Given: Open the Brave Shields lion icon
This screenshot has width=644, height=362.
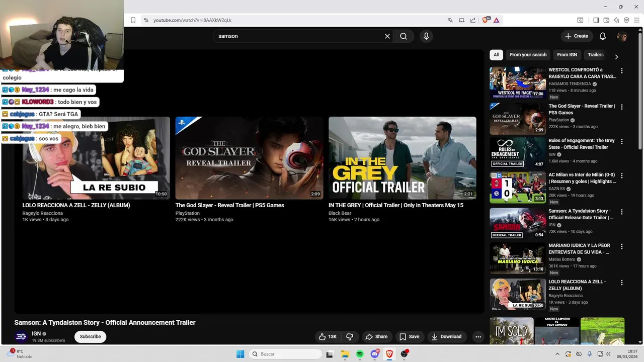Looking at the screenshot, I should click(486, 20).
